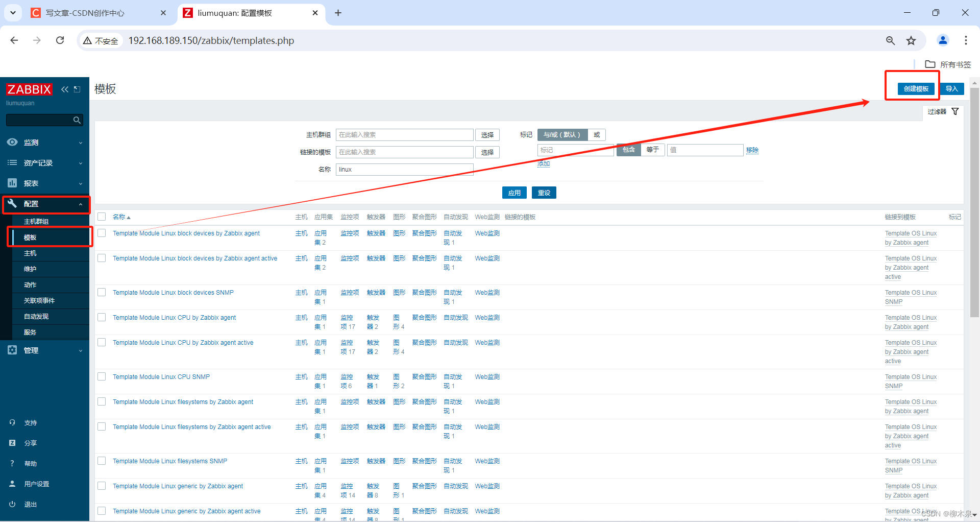Screen dimensions: 980x522
Task: Click the 创建模板 button
Action: coord(916,89)
